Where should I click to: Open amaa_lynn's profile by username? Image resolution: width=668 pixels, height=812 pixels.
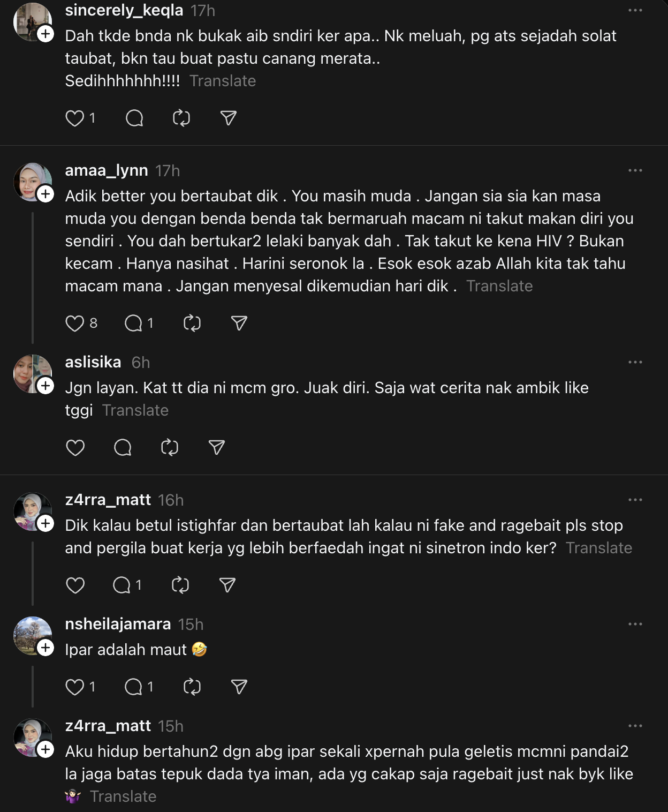click(107, 170)
